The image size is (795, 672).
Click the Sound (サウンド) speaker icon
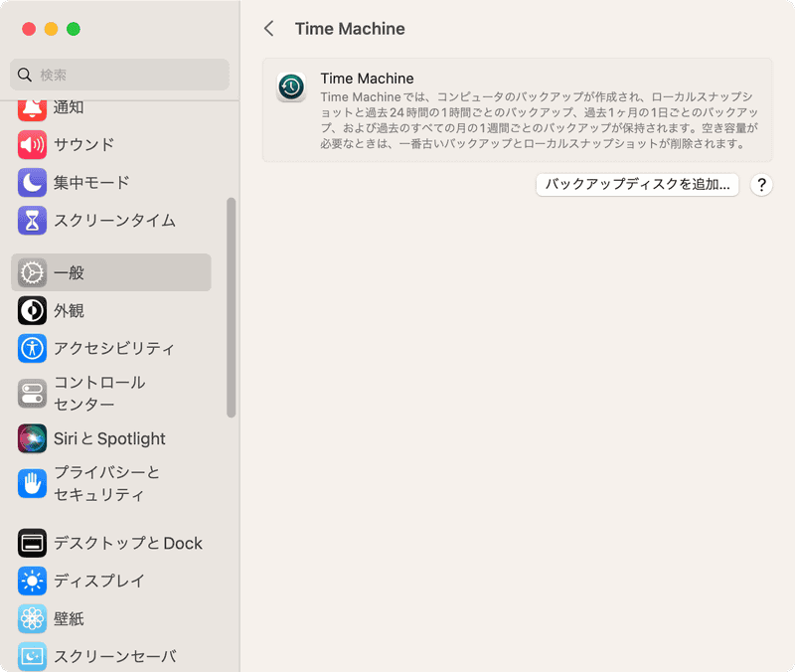(32, 145)
